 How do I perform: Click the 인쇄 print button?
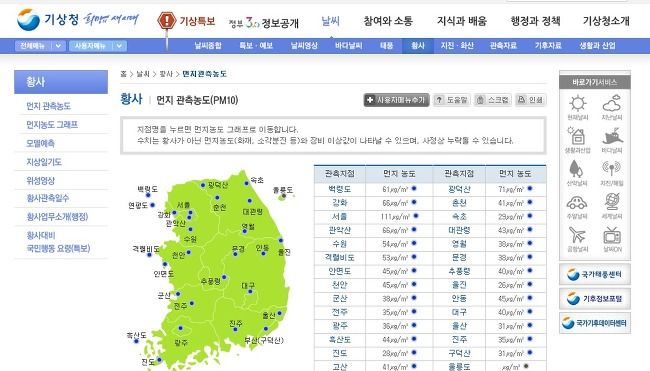(x=531, y=100)
